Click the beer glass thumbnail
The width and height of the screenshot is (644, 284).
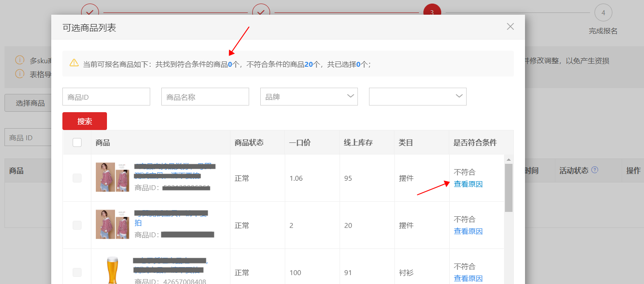click(112, 270)
